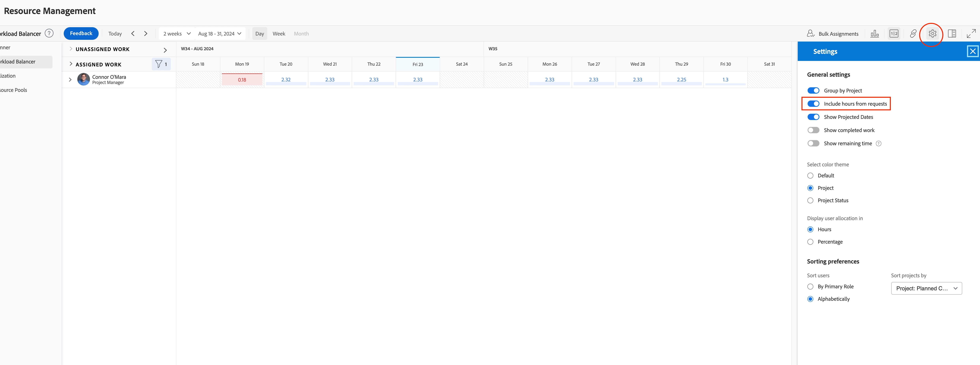Click the settings gear icon

pyautogui.click(x=932, y=34)
